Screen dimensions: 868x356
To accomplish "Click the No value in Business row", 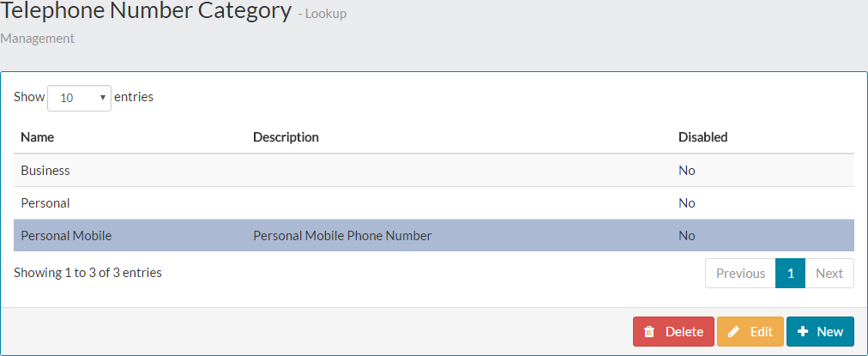I will pos(686,171).
